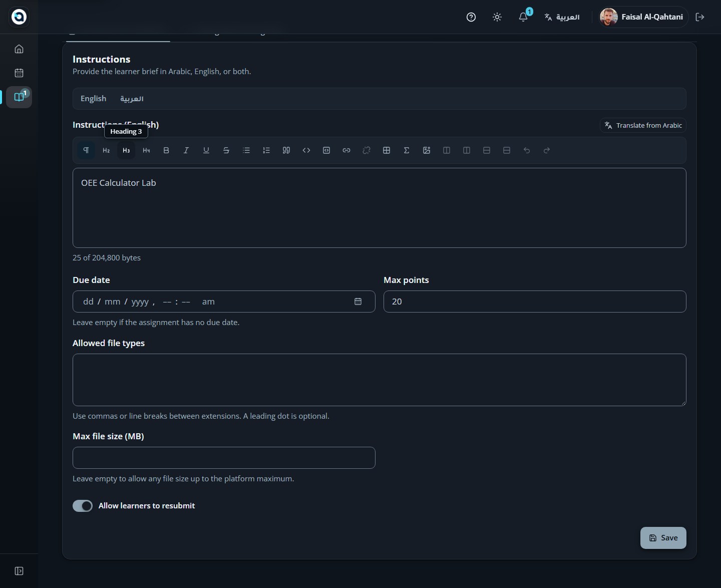Open the courses book icon in sidebar
The height and width of the screenshot is (588, 721).
tap(19, 97)
